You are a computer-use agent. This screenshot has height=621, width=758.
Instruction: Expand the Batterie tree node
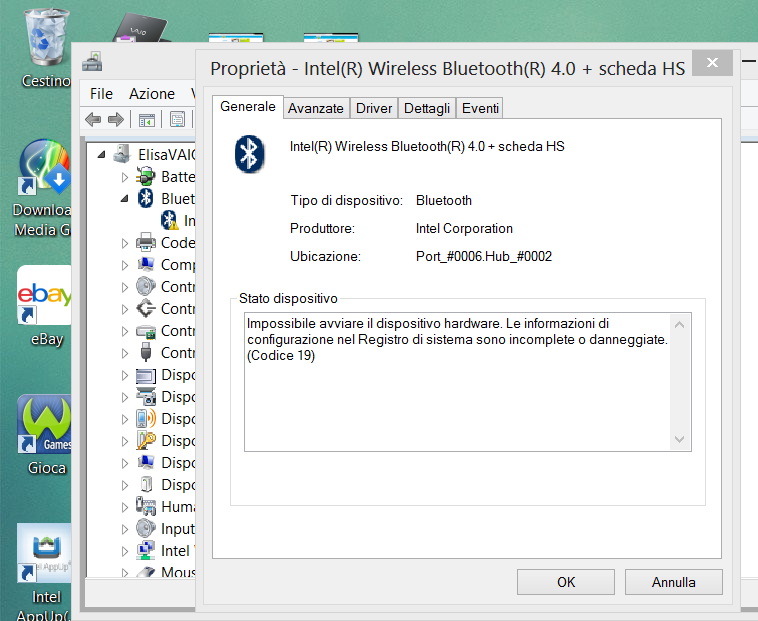[125, 177]
